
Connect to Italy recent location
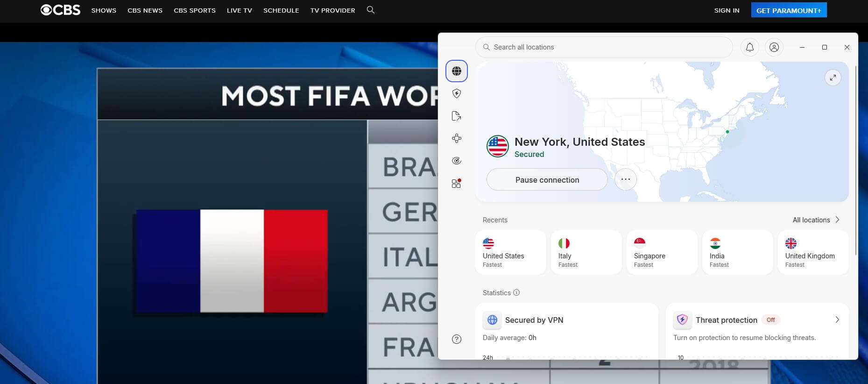[586, 252]
